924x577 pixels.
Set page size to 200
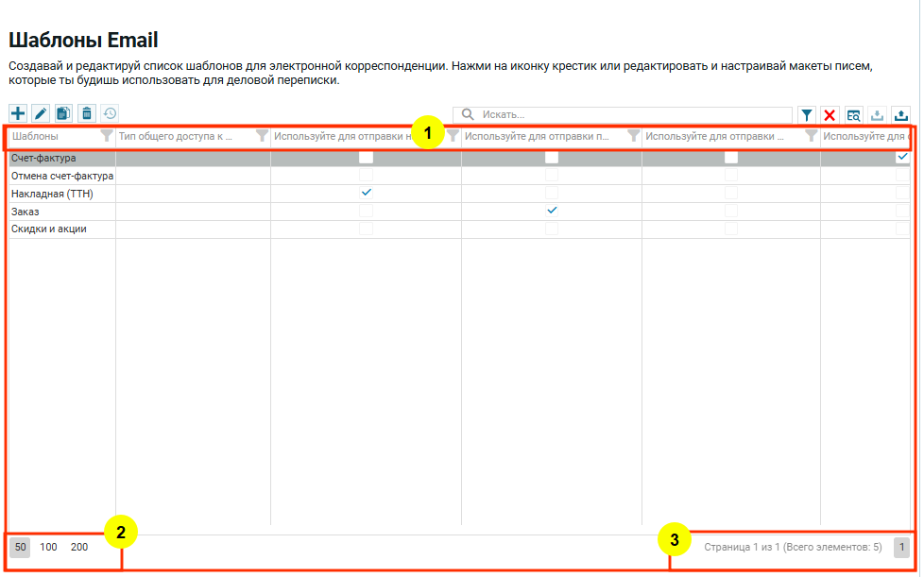click(79, 547)
